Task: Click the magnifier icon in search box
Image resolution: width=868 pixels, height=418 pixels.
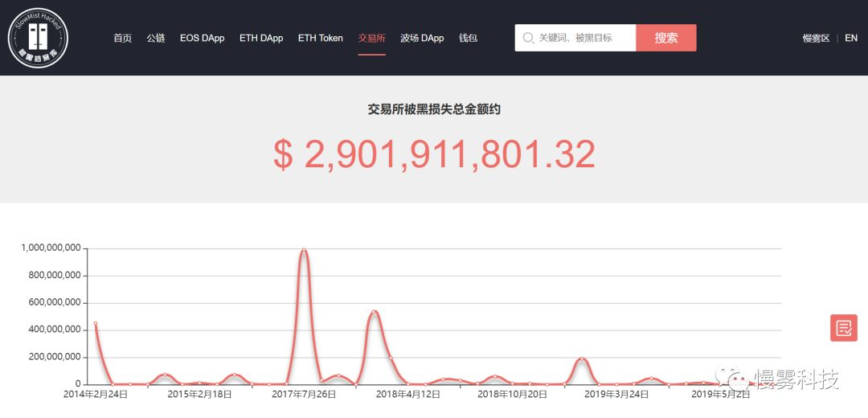Action: point(528,38)
